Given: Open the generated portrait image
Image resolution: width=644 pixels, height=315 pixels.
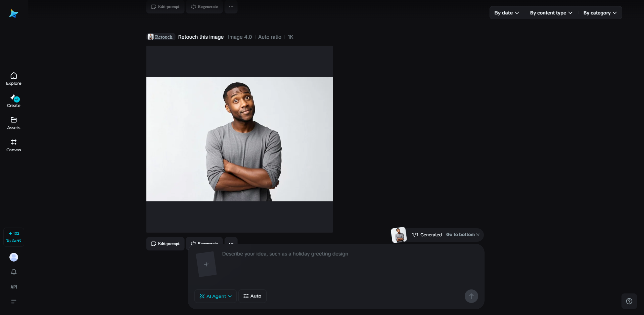Looking at the screenshot, I should coord(239,139).
